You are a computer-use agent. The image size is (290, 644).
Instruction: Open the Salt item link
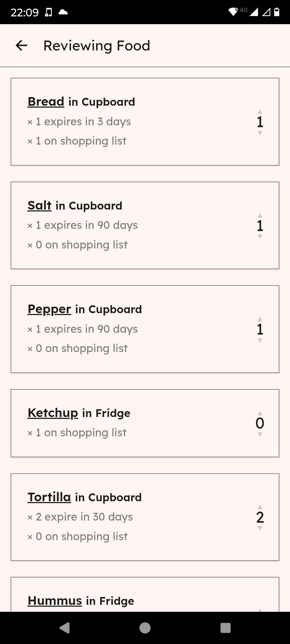pos(39,206)
